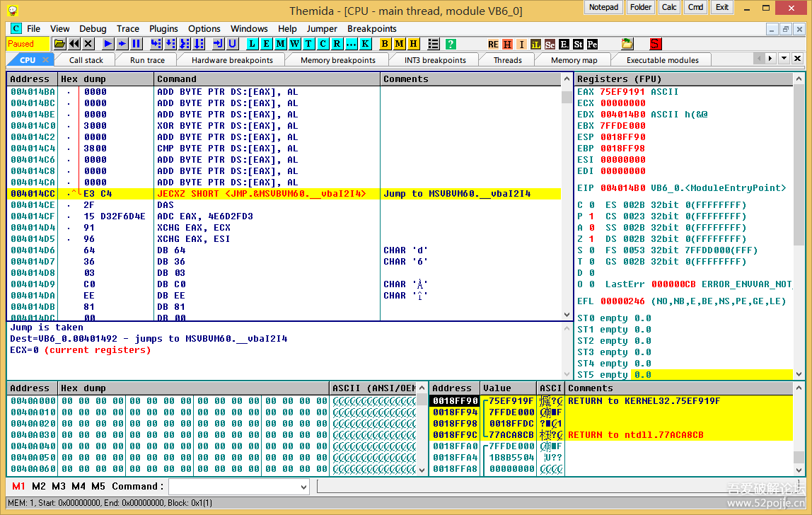Click the St plugin toolbar icon
Screen dimensions: 812x515
tap(578, 44)
